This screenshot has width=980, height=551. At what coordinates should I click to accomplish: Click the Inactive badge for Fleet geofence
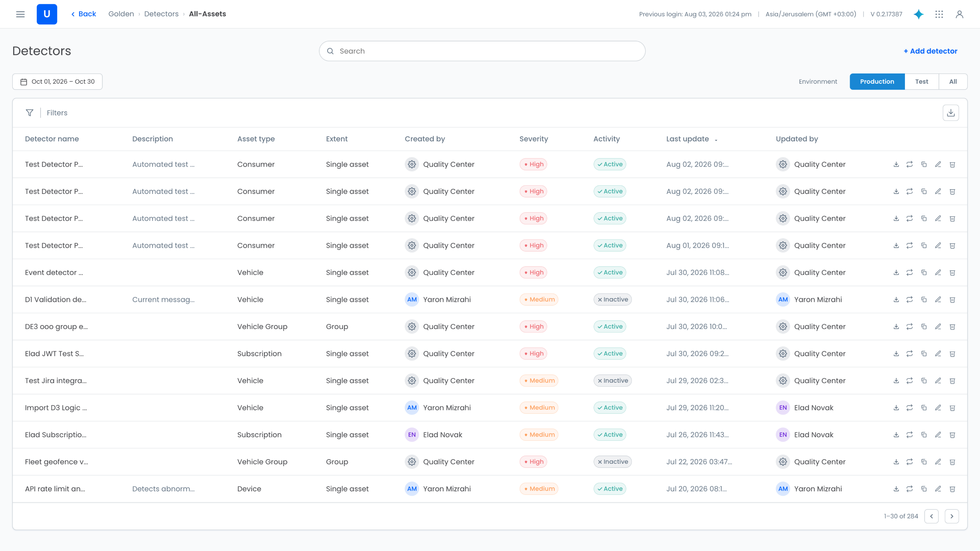[x=612, y=462]
